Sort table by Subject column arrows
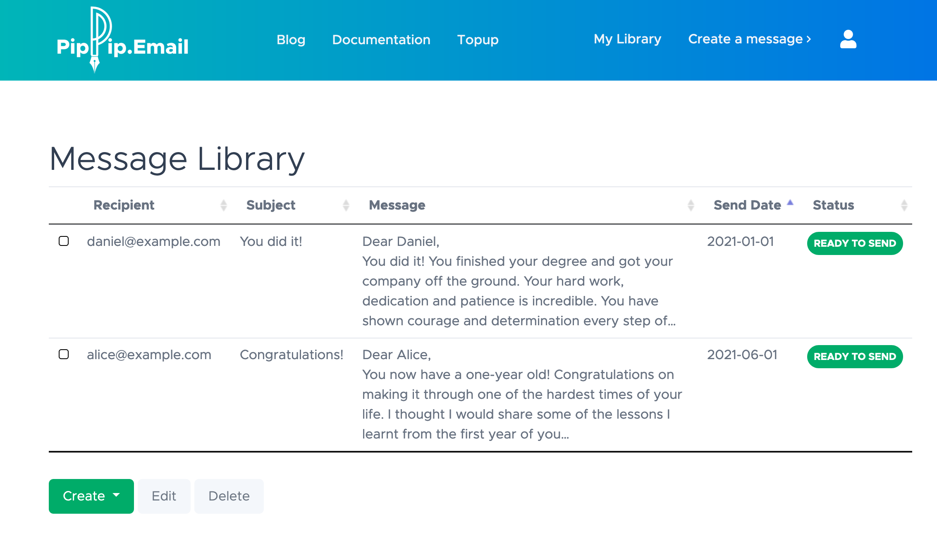The image size is (937, 560). [346, 205]
